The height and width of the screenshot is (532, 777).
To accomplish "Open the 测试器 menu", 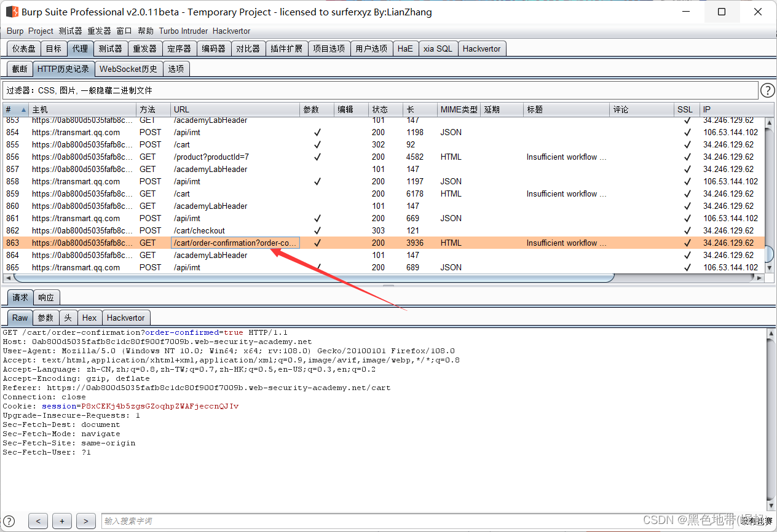I will (x=70, y=31).
